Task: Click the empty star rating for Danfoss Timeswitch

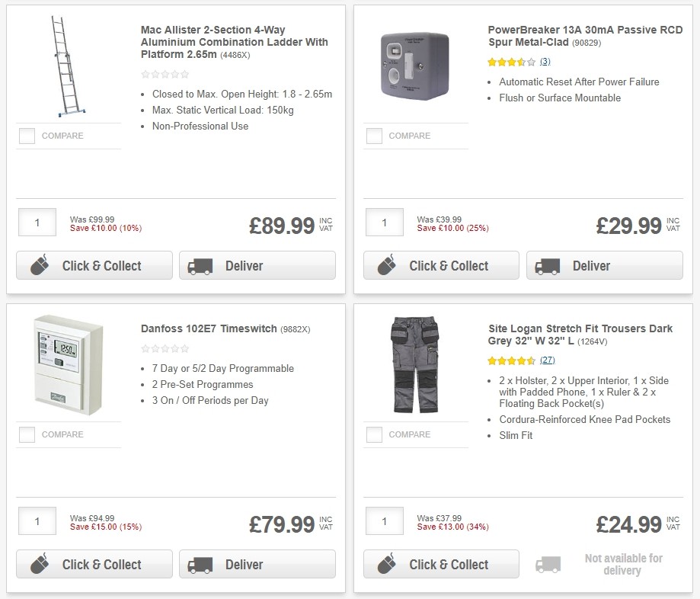Action: click(165, 348)
